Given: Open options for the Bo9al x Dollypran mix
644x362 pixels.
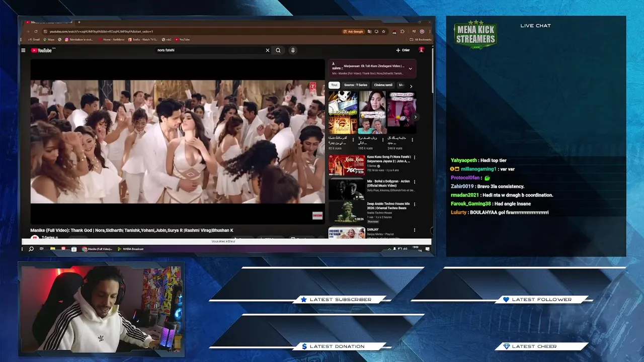Looking at the screenshot, I should 415,181.
